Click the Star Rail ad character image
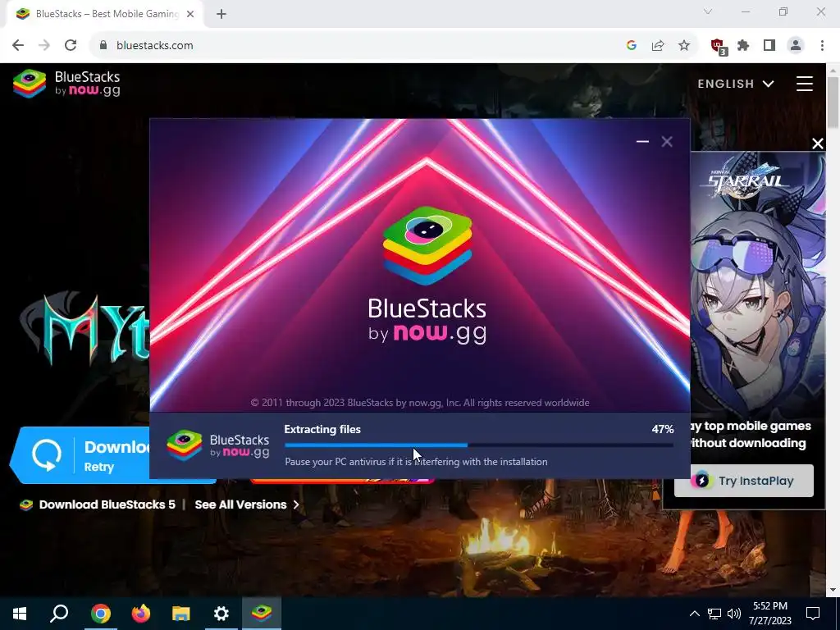This screenshot has height=630, width=840. (757, 284)
